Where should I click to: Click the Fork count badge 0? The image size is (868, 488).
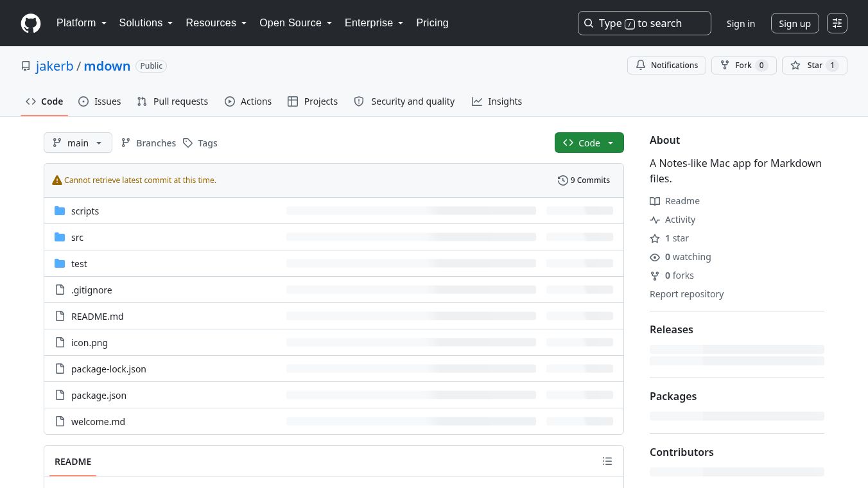click(x=761, y=65)
